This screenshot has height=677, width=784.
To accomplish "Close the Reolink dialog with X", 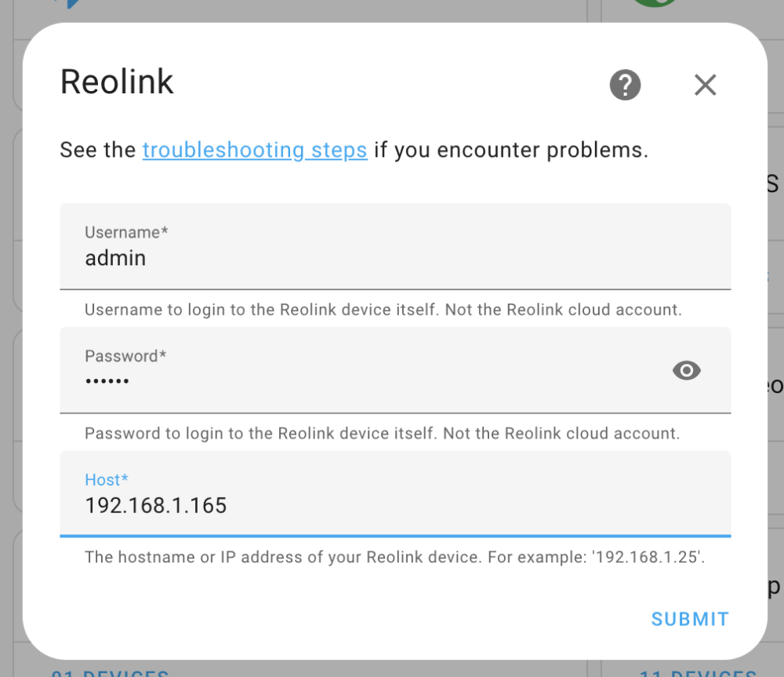I will pos(705,85).
